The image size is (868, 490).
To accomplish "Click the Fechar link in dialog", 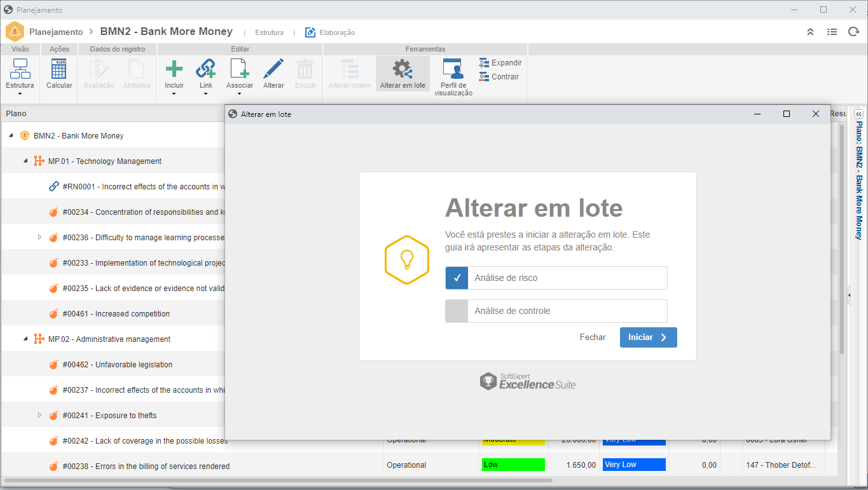I will [593, 337].
